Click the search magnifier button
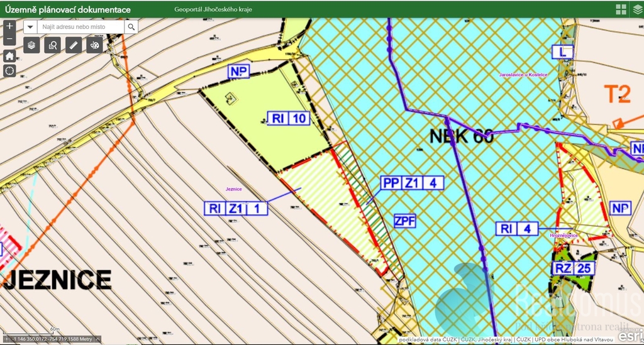 (x=131, y=27)
